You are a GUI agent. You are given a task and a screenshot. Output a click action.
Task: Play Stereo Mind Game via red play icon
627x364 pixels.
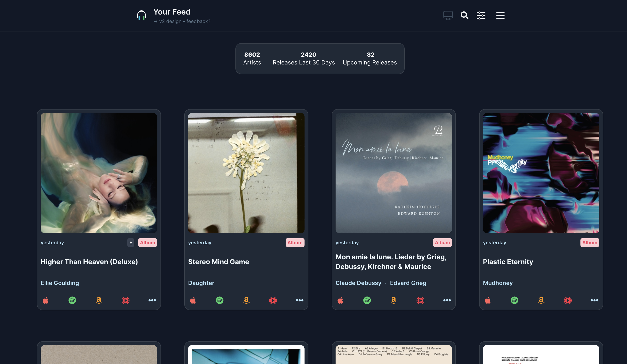pyautogui.click(x=273, y=300)
